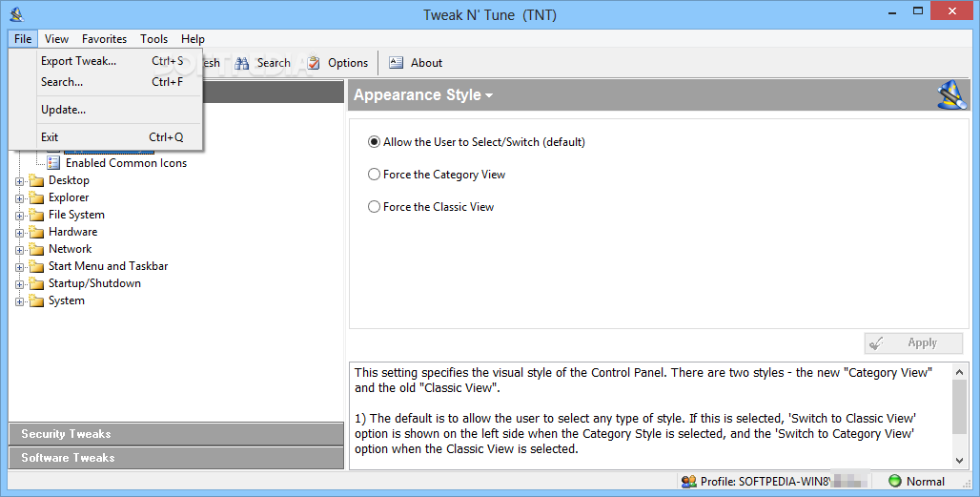Expand the Hardware tree node
The width and height of the screenshot is (980, 497).
point(19,233)
